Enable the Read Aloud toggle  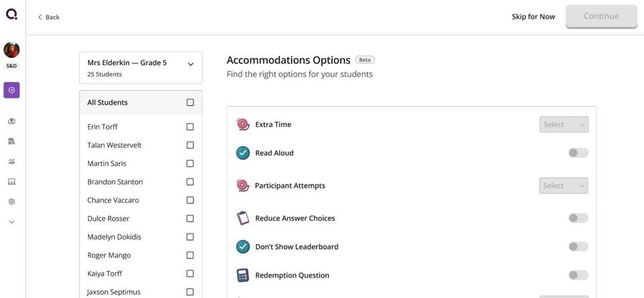tap(578, 153)
